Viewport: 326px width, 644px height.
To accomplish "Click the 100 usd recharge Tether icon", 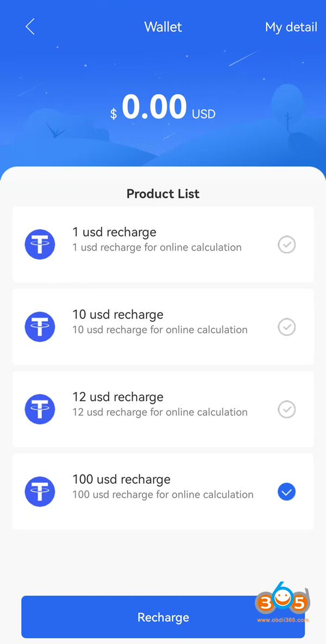I will click(x=40, y=492).
